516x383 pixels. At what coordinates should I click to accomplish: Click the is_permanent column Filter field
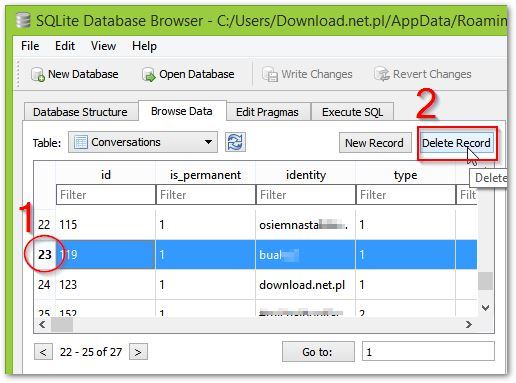pos(205,195)
